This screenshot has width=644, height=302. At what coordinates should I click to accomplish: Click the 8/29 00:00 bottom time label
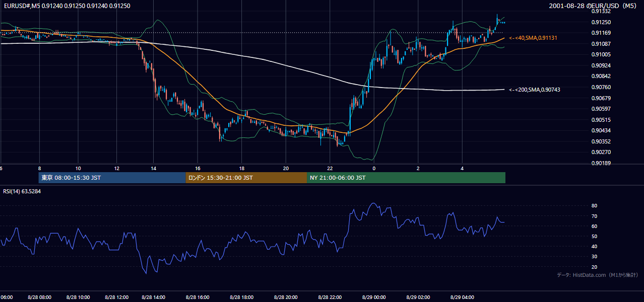[374, 297]
